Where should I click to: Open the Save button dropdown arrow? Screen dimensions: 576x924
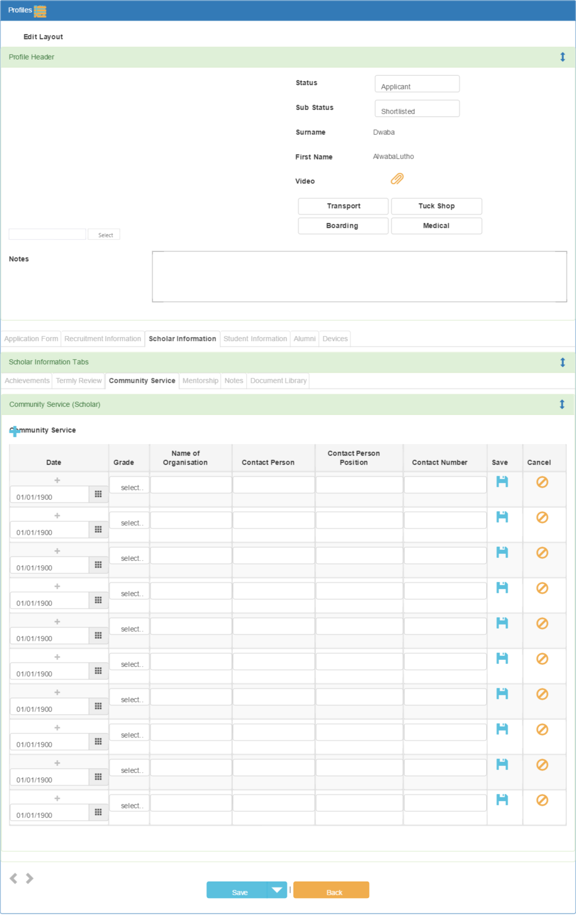pos(277,890)
